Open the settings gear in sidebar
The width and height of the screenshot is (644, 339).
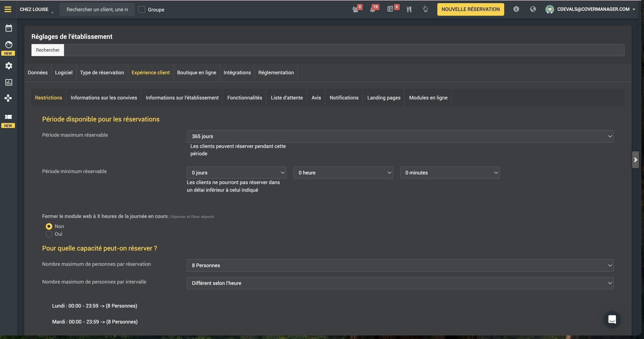click(9, 66)
